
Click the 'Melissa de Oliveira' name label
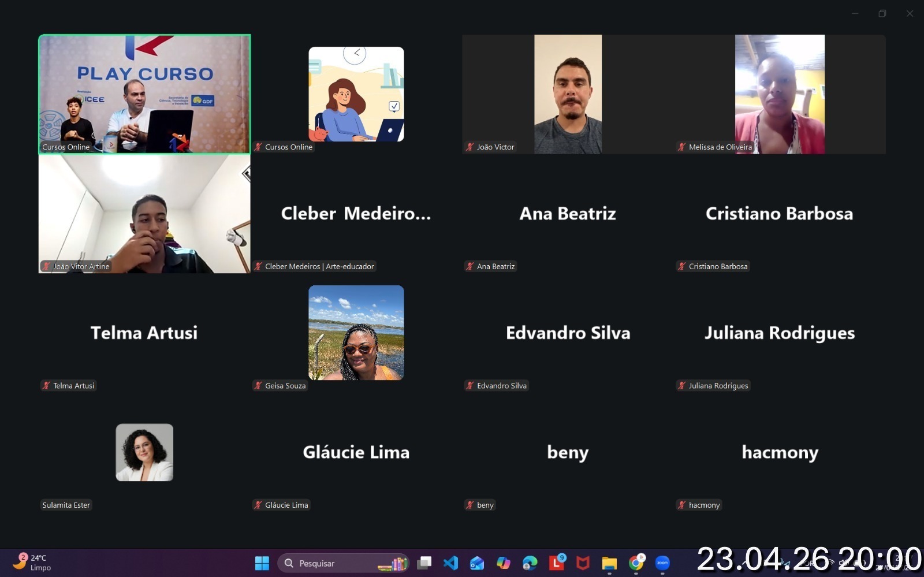(720, 147)
